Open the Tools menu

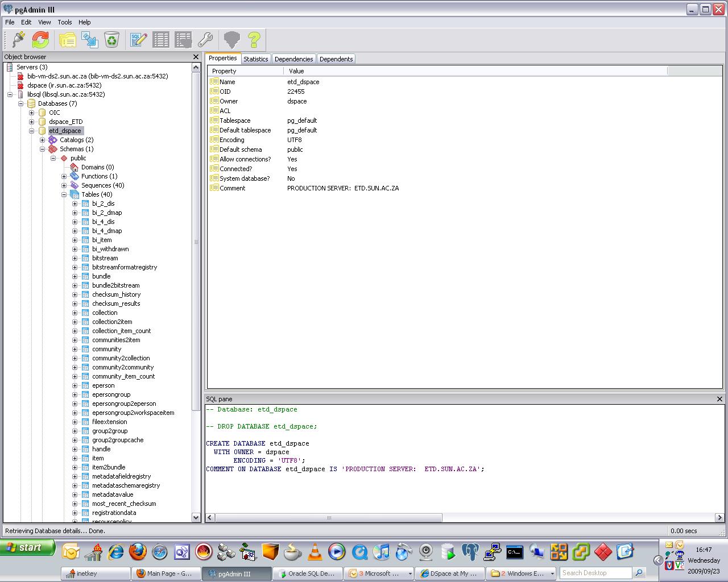[64, 22]
